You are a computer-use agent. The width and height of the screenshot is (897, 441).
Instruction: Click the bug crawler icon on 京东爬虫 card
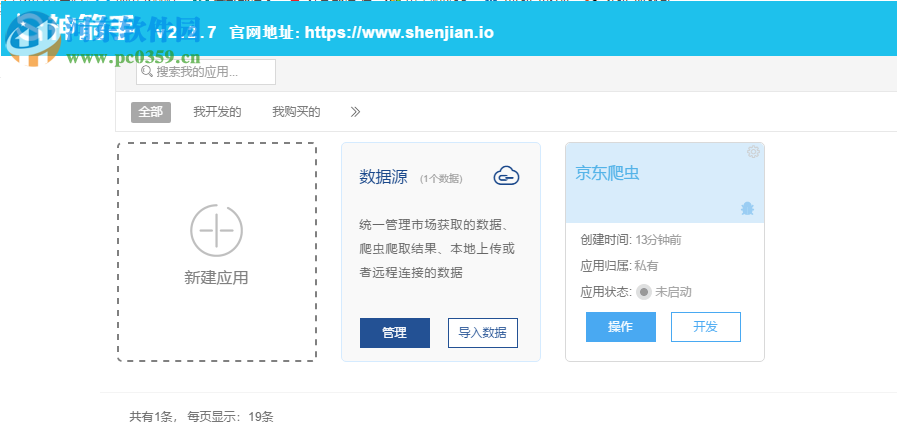click(747, 208)
